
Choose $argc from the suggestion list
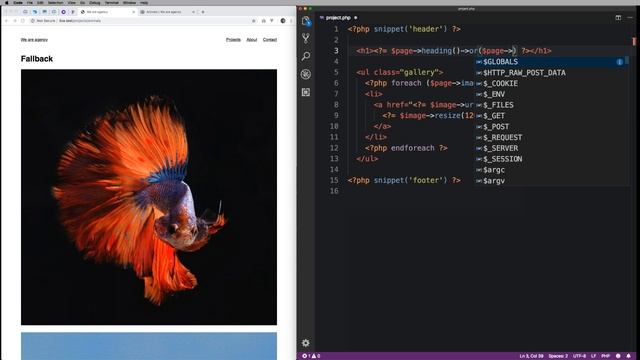552,170
